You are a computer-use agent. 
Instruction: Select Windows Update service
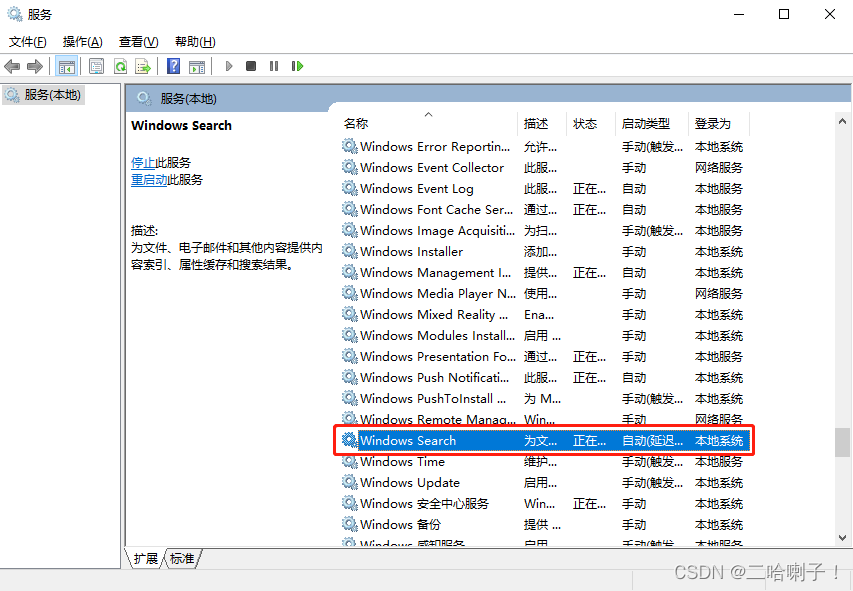point(544,483)
